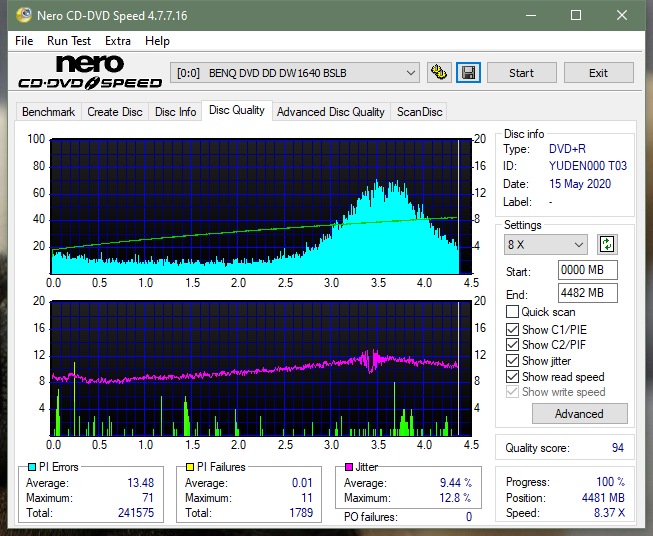
Task: Disable Show C1/PIE checkbox
Action: tap(512, 329)
